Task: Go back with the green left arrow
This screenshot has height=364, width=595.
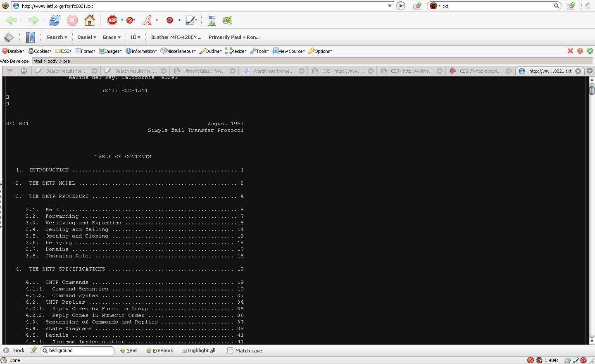Action: pyautogui.click(x=12, y=20)
